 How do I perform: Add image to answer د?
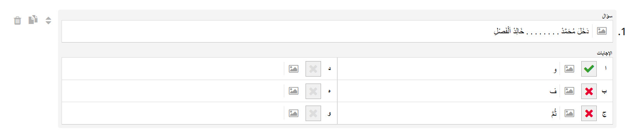(294, 69)
